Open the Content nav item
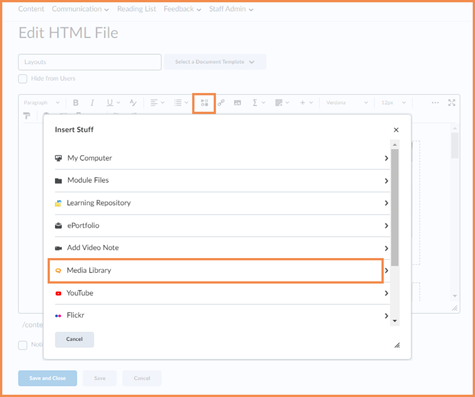 pos(31,9)
